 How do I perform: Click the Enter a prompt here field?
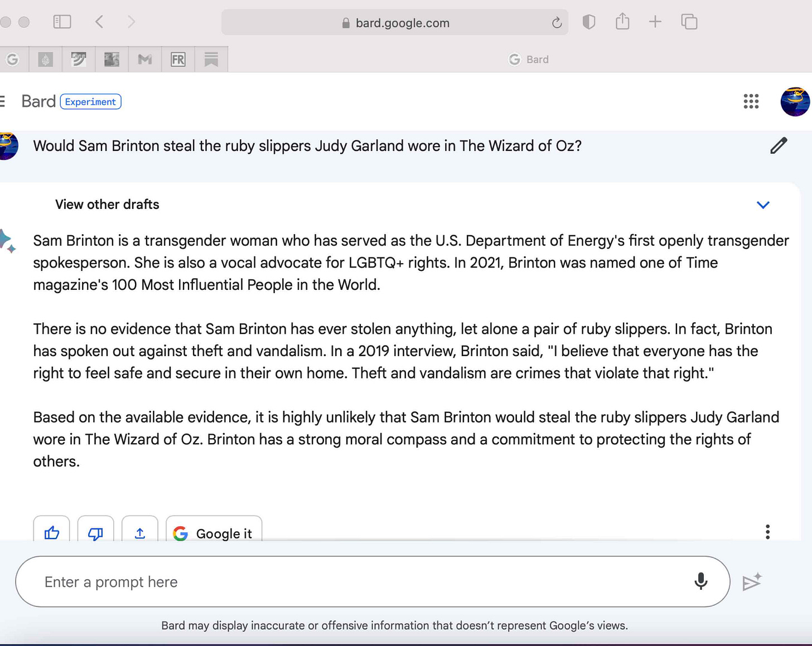(373, 581)
